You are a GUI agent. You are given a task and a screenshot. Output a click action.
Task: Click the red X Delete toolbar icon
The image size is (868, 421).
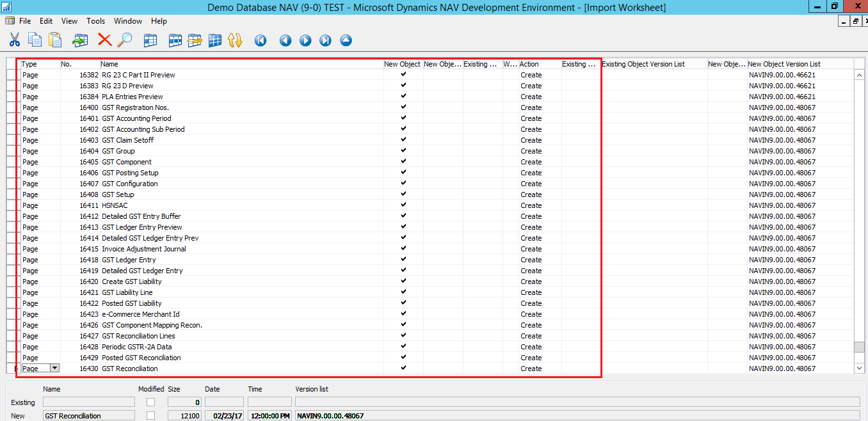(104, 40)
